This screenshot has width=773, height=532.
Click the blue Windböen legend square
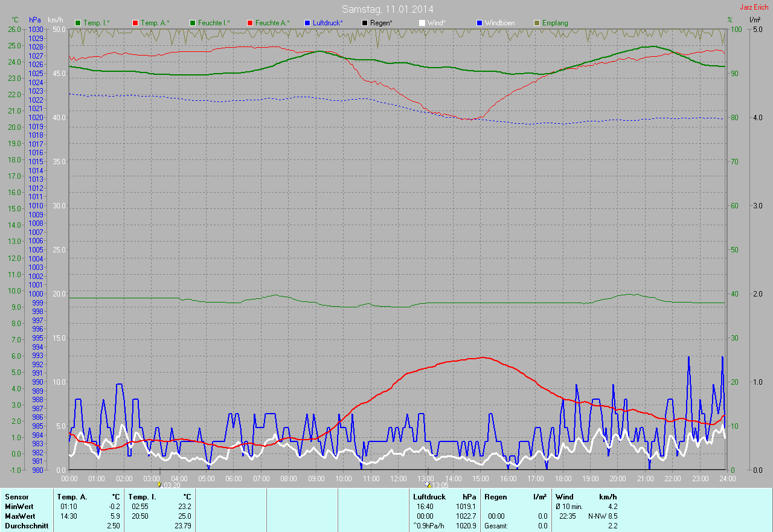[480, 23]
